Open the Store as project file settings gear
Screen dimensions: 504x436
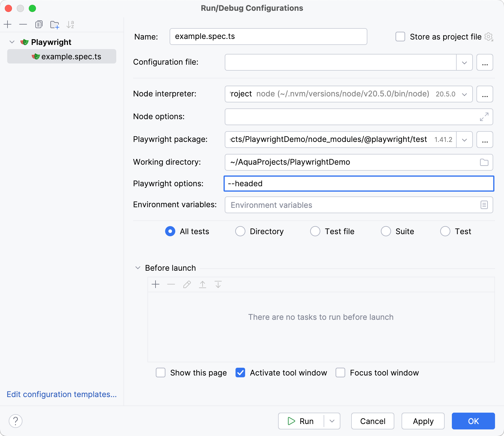tap(489, 37)
